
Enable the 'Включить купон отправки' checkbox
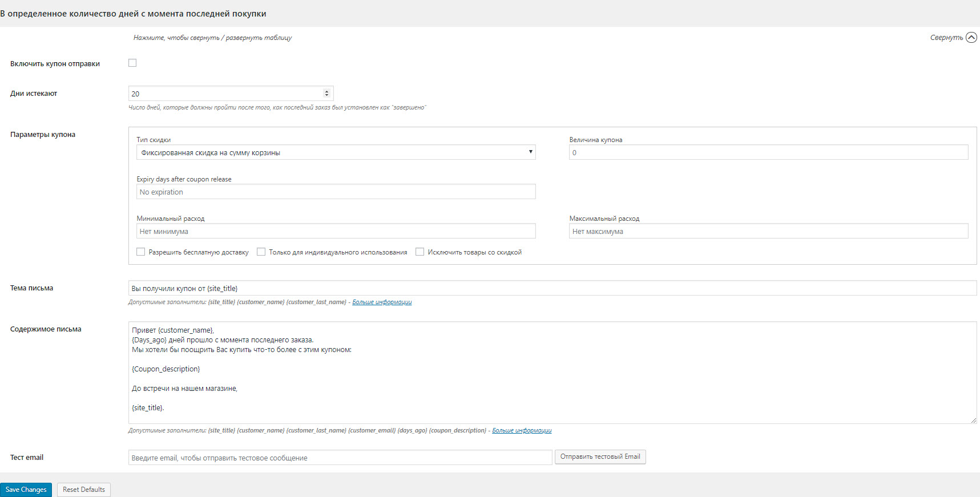[132, 63]
